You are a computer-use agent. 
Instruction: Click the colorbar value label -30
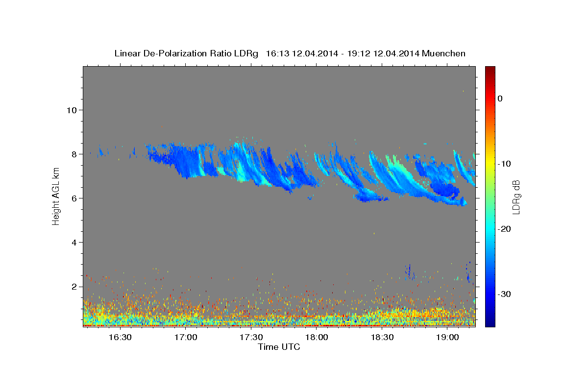tap(505, 294)
